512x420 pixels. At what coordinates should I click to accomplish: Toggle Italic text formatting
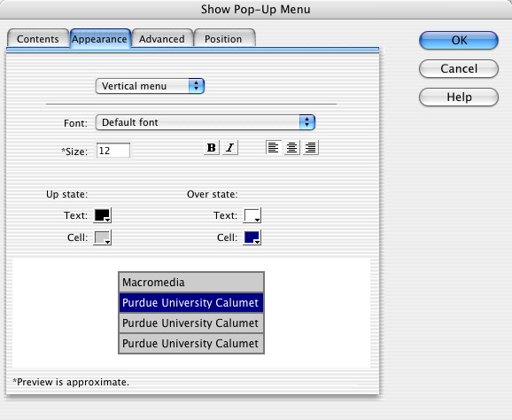tap(230, 148)
